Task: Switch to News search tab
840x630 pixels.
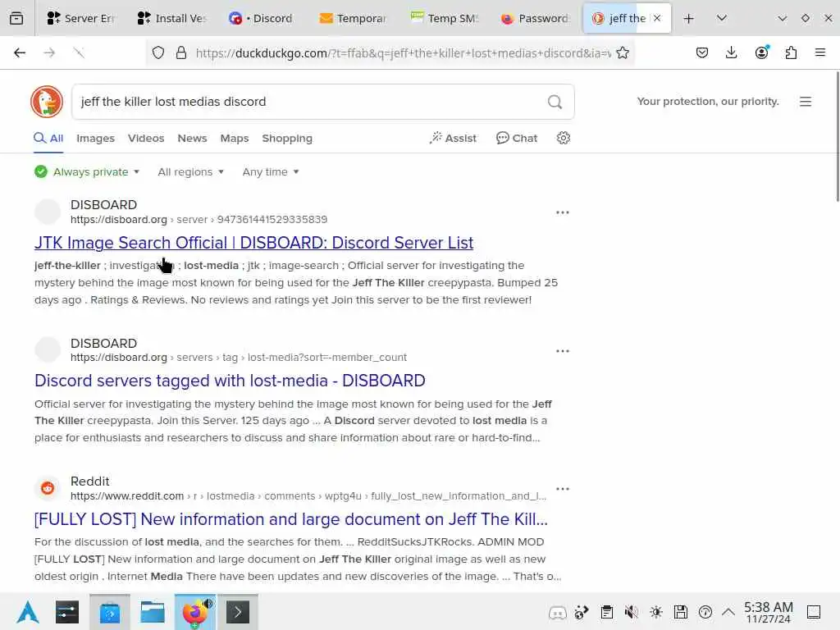Action: 192,138
